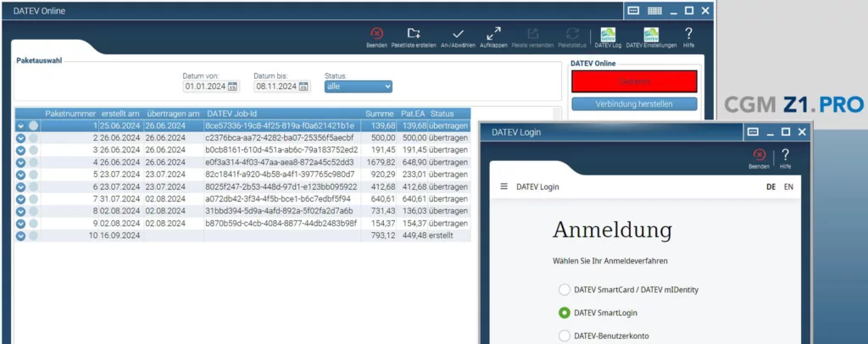Screen dimensions: 868x344
Task: Select Summe cell 920,29
Action: coord(384,175)
